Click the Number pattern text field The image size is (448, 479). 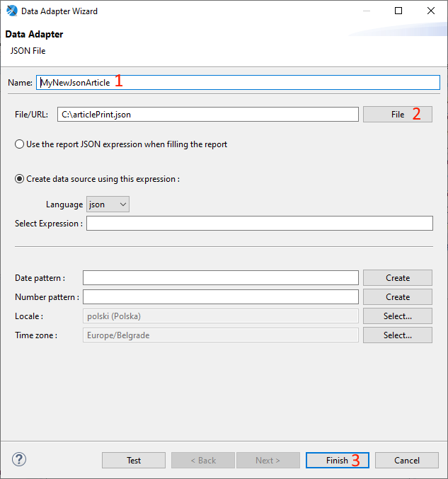[220, 297]
